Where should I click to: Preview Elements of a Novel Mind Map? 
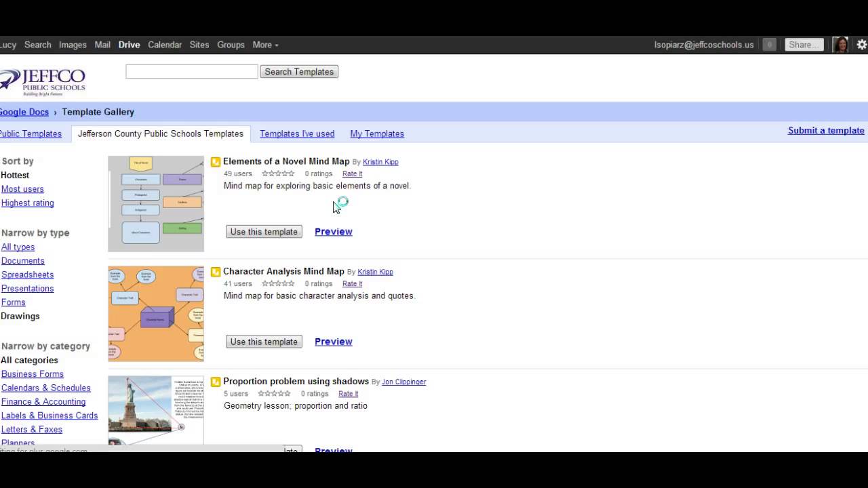point(334,232)
